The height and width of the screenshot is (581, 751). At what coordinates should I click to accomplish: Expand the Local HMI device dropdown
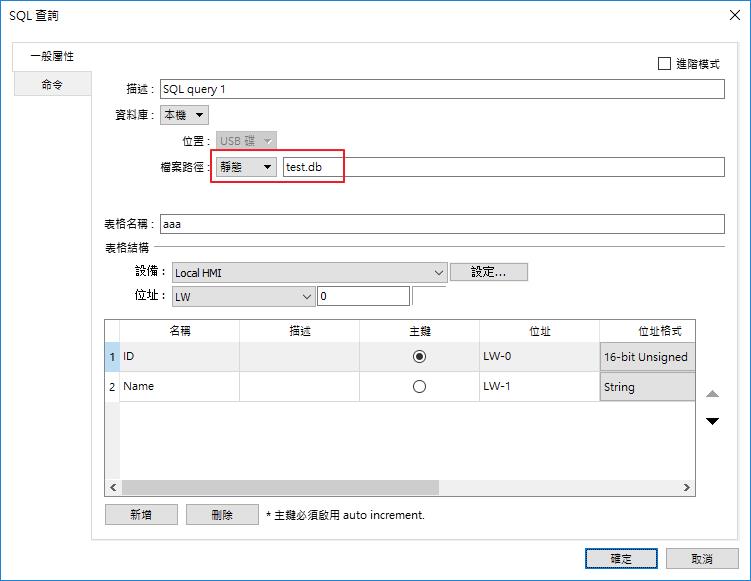[x=309, y=272]
